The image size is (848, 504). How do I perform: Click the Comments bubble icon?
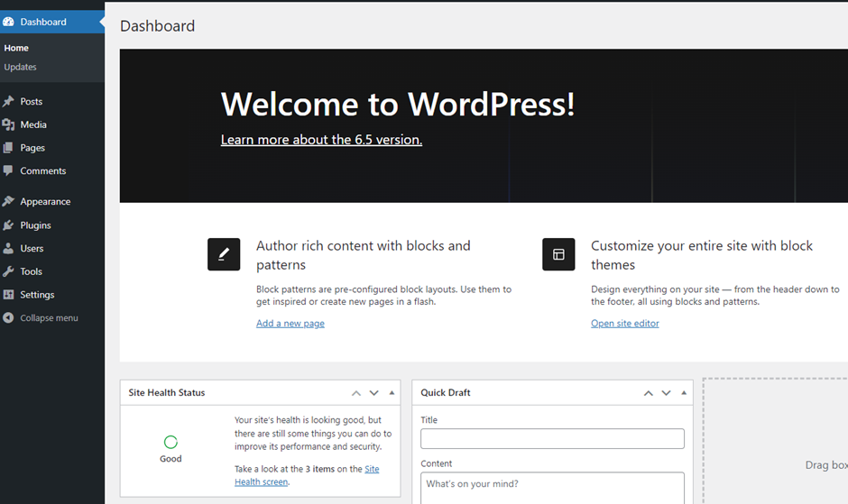point(9,171)
